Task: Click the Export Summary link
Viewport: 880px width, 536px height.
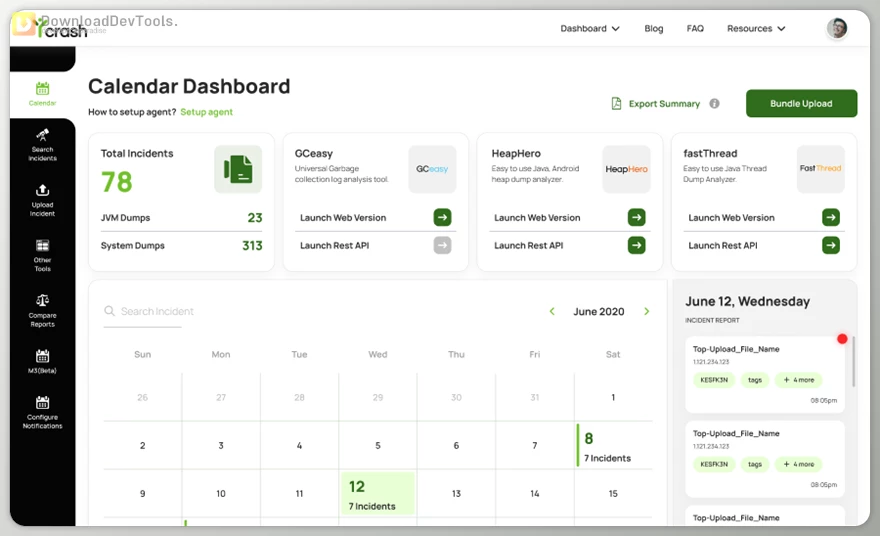Action: (664, 104)
